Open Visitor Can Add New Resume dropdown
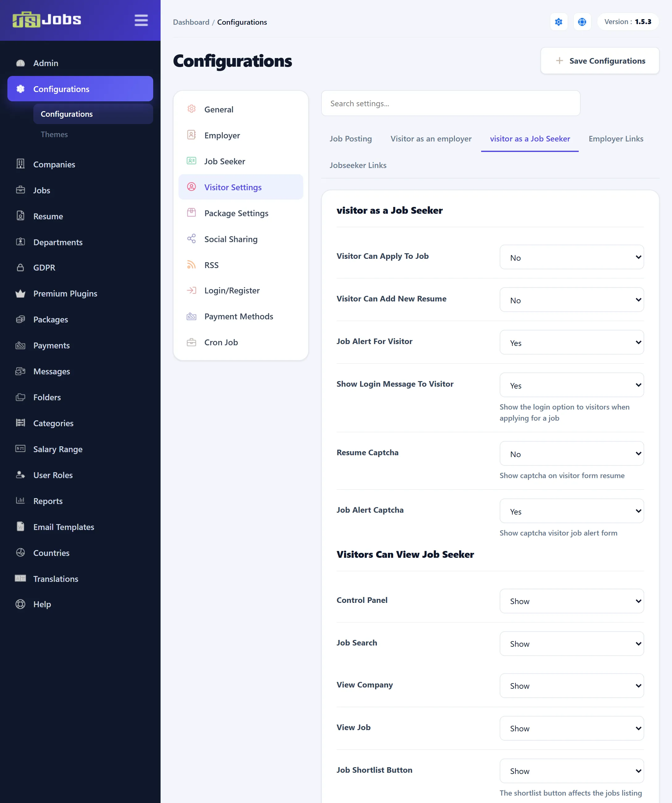The height and width of the screenshot is (803, 672). (x=571, y=300)
